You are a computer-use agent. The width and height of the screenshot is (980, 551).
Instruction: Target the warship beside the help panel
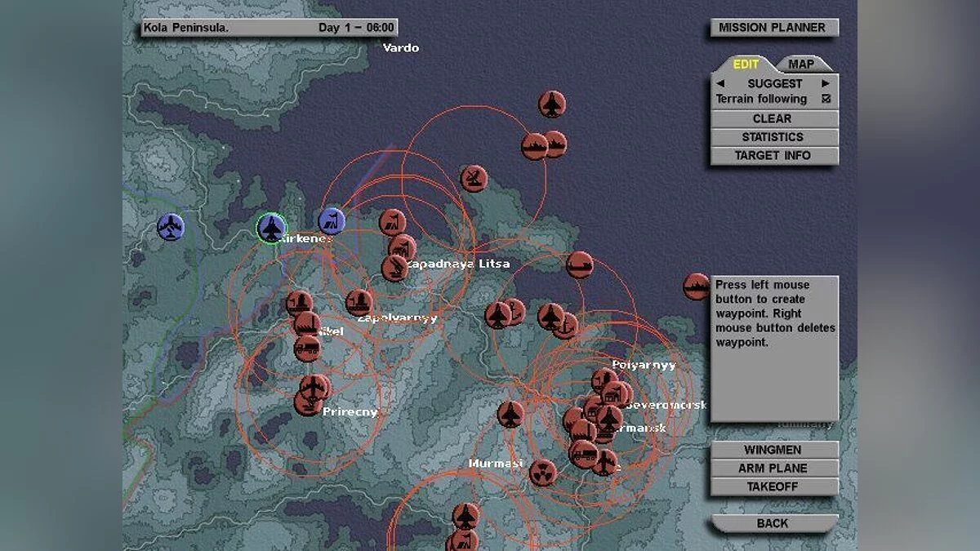click(x=697, y=287)
